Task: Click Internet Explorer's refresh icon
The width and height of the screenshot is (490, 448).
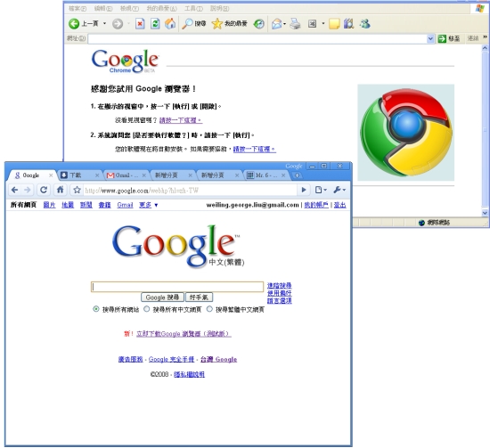Action: tap(155, 23)
